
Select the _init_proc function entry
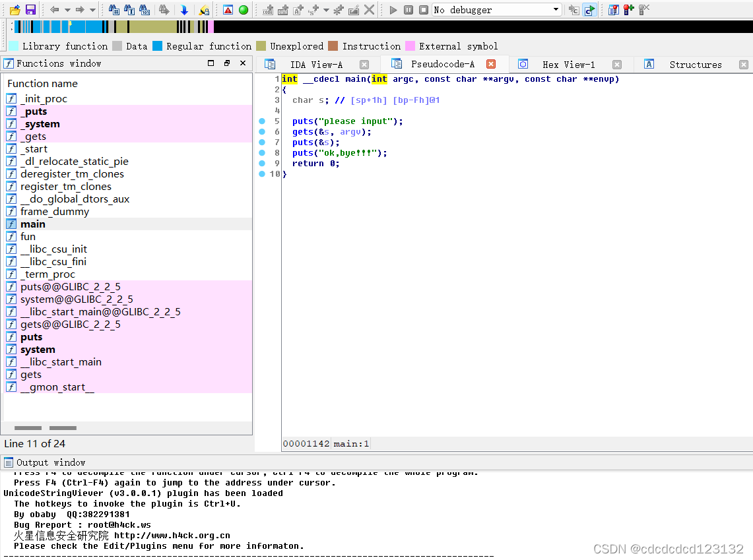(128, 99)
